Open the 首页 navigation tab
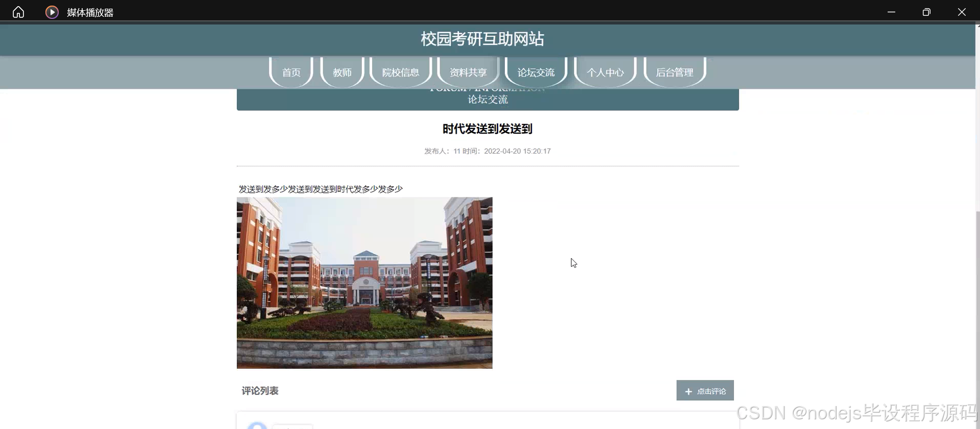The width and height of the screenshot is (980, 429). [291, 72]
